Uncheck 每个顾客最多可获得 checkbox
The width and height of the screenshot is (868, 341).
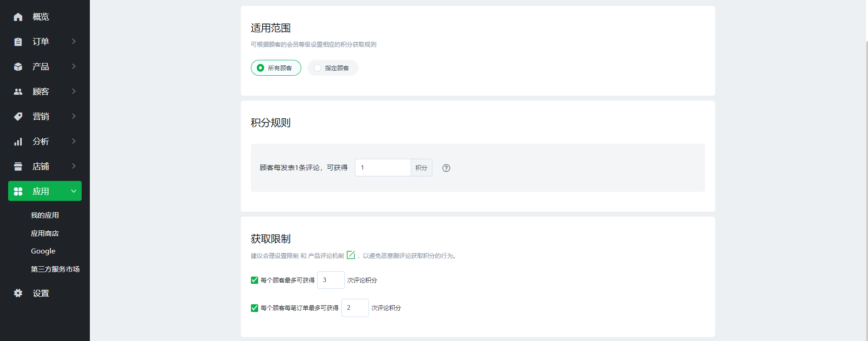coord(255,280)
